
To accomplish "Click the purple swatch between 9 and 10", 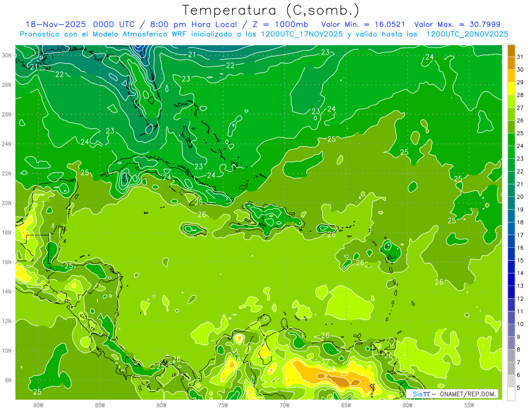I will 511,330.
